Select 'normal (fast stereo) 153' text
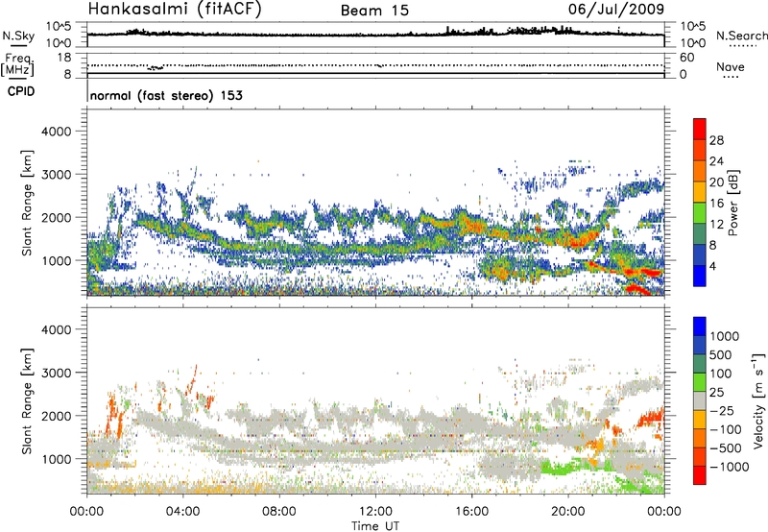Screen dimensions: 768x532 [x=166, y=95]
